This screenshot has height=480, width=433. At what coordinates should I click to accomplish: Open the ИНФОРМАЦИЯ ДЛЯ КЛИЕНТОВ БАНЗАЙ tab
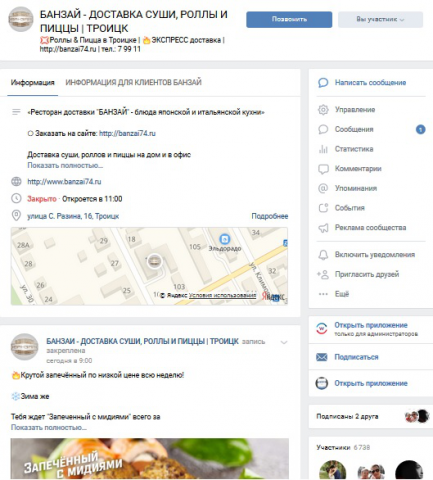click(133, 82)
